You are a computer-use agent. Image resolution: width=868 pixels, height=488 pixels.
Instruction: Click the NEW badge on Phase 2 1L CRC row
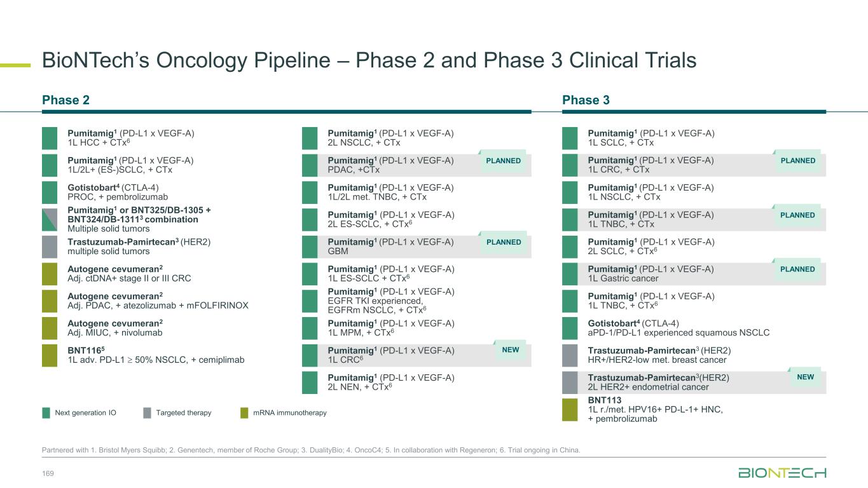point(511,350)
